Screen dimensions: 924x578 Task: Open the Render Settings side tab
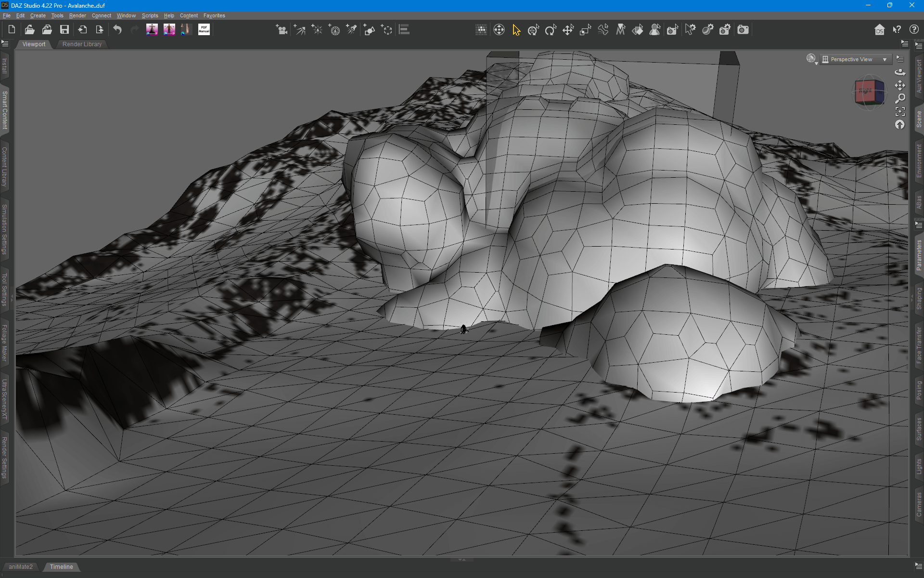point(5,458)
